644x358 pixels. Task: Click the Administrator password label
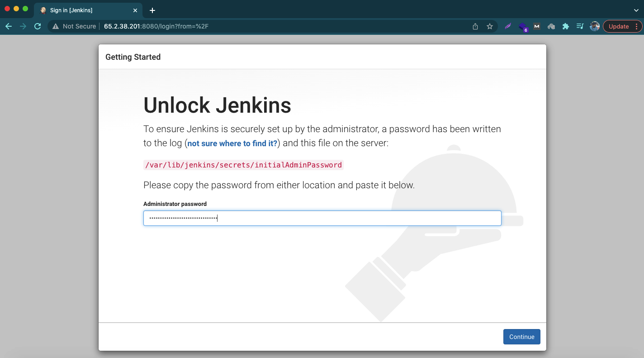(175, 204)
